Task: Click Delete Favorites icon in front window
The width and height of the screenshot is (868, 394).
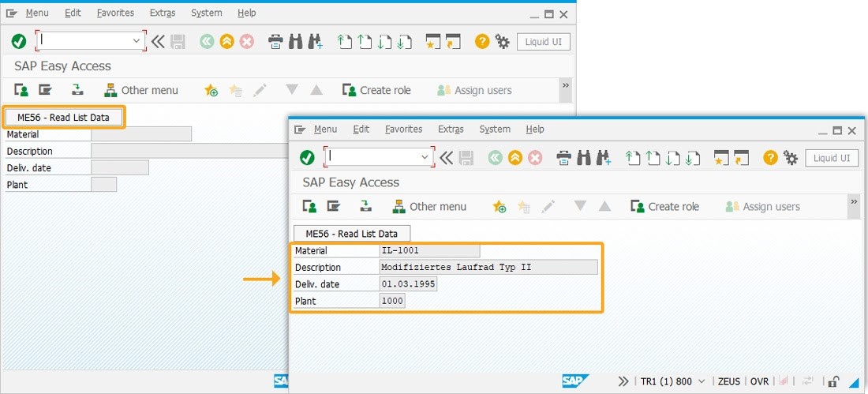Action: coord(524,207)
